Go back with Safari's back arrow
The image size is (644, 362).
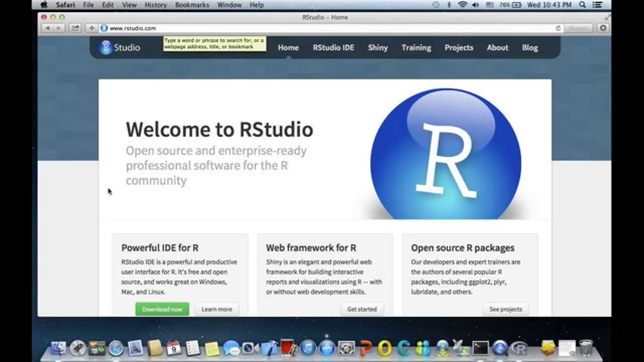click(48, 28)
